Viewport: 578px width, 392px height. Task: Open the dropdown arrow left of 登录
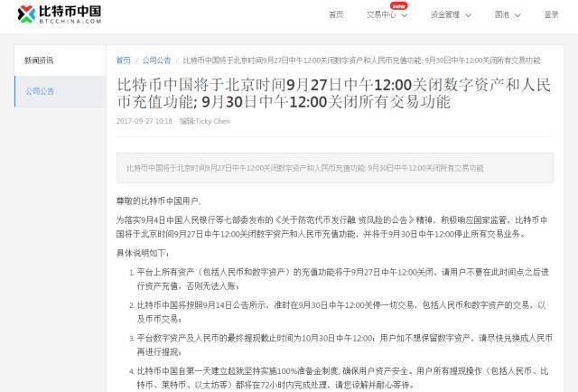517,15
